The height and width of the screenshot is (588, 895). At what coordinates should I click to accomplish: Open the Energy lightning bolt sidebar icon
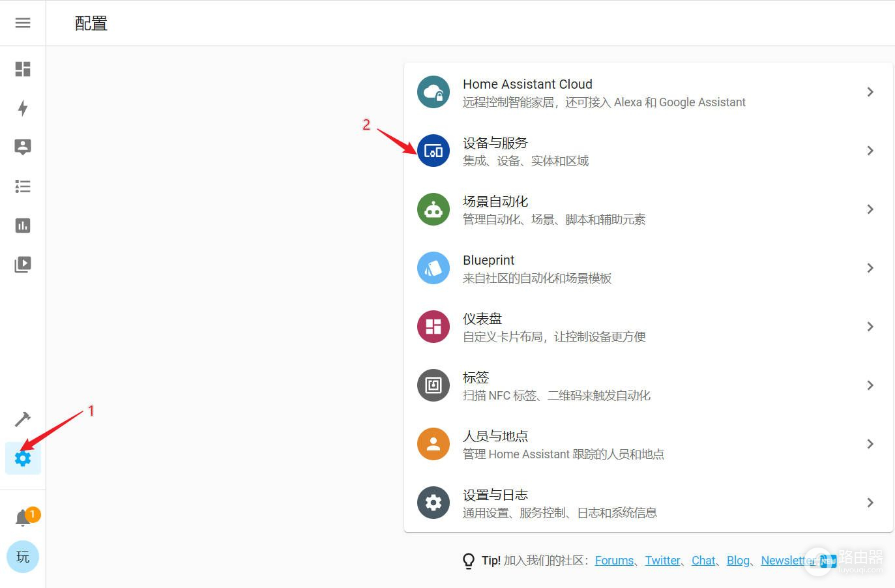click(x=23, y=108)
